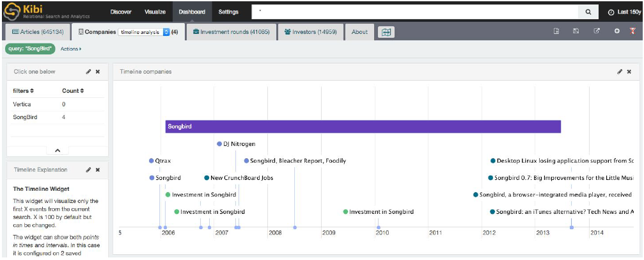The image size is (644, 260).
Task: Click the purple Songbird interval bar
Action: tap(363, 127)
